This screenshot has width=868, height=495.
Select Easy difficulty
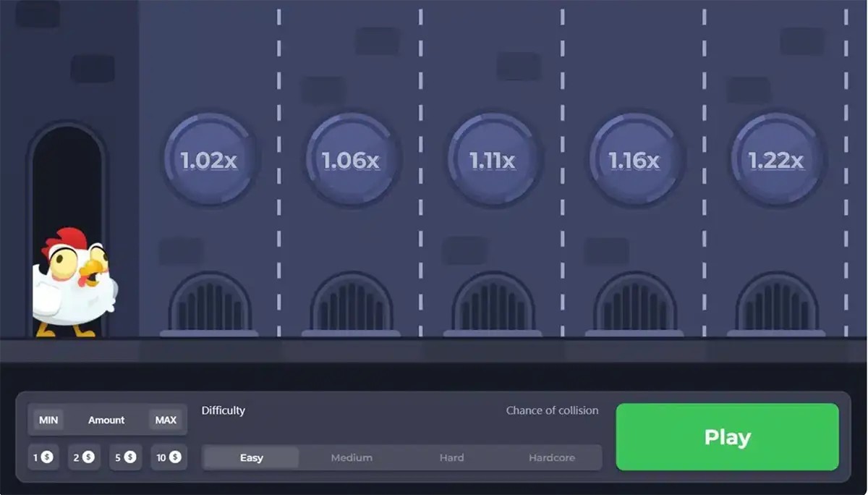tap(251, 457)
